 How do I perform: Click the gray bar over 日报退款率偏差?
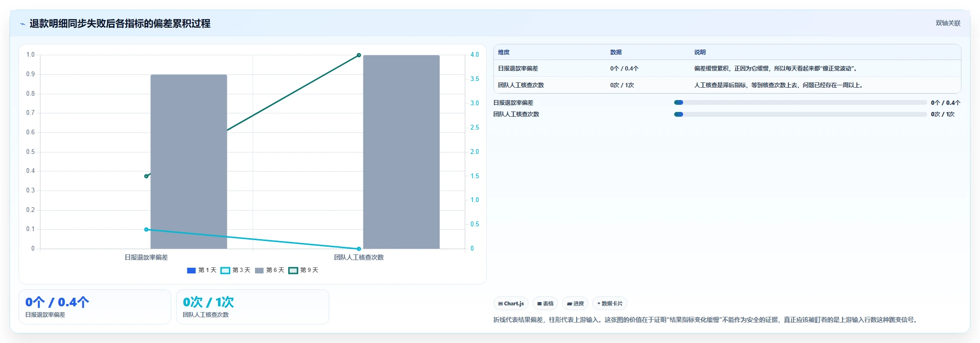coord(189,161)
